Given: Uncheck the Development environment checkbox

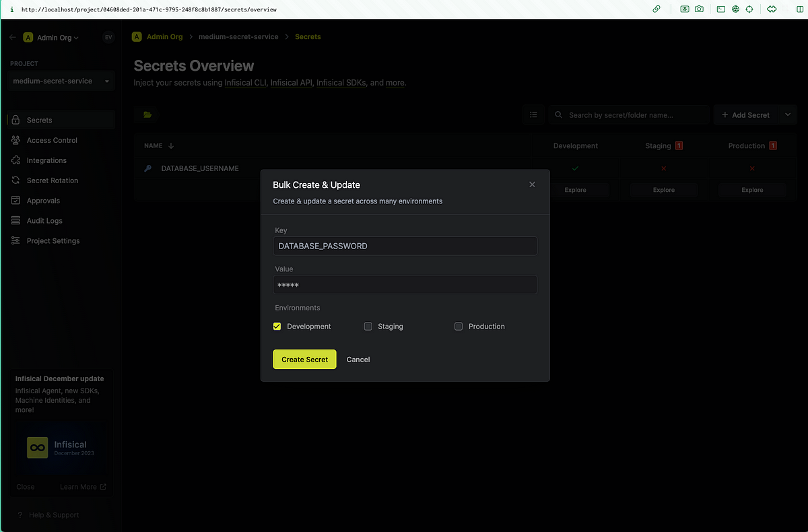Looking at the screenshot, I should 277,327.
